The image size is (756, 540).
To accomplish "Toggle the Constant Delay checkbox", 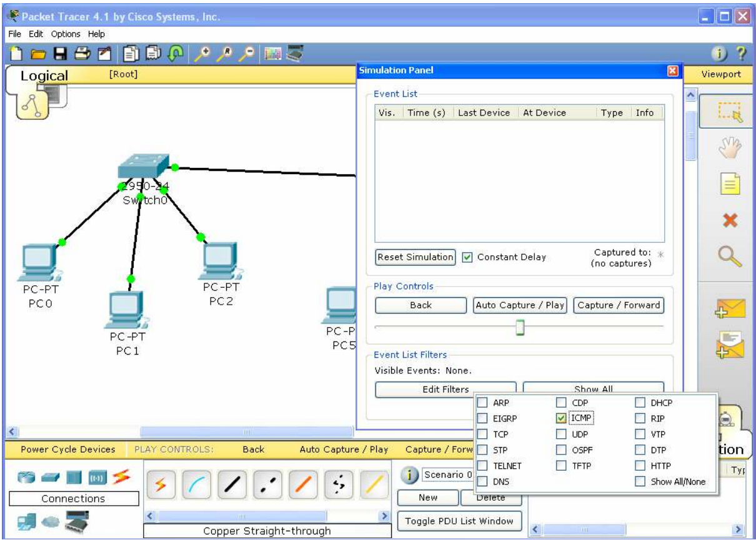I will pyautogui.click(x=467, y=257).
